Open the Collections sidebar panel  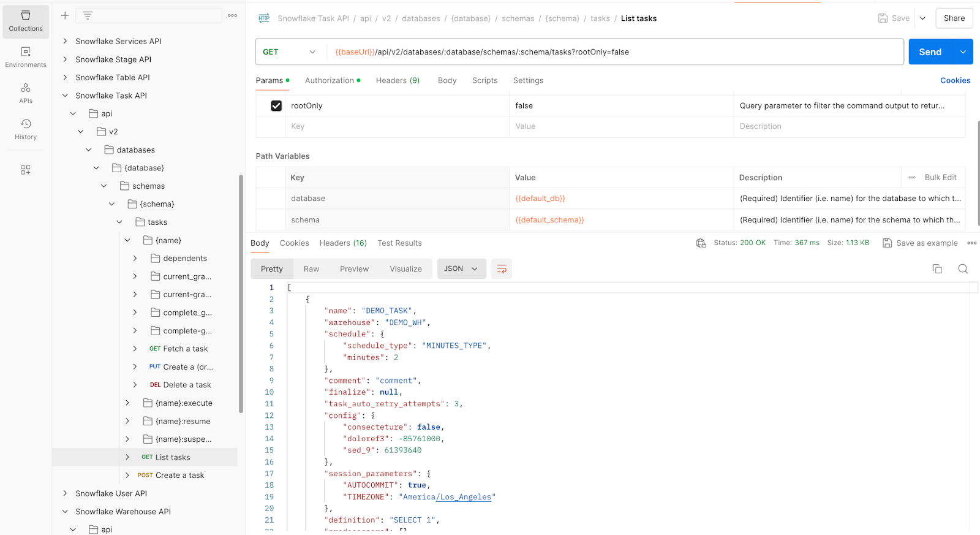pyautogui.click(x=26, y=21)
